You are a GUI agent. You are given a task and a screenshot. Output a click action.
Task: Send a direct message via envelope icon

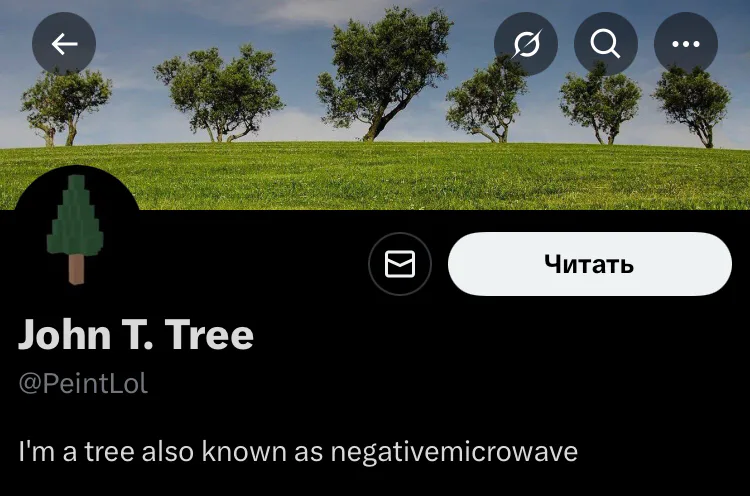tap(400, 264)
